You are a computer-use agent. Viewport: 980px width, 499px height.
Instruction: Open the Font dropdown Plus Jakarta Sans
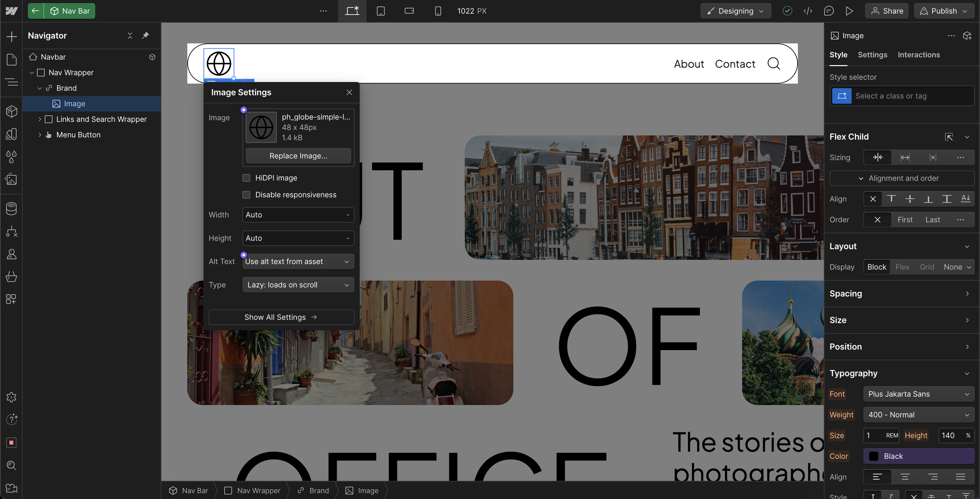(x=919, y=394)
